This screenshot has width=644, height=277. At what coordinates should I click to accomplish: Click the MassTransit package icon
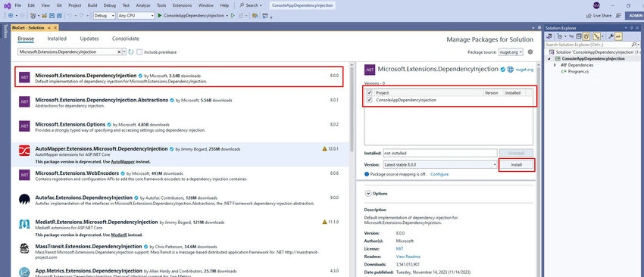24,248
